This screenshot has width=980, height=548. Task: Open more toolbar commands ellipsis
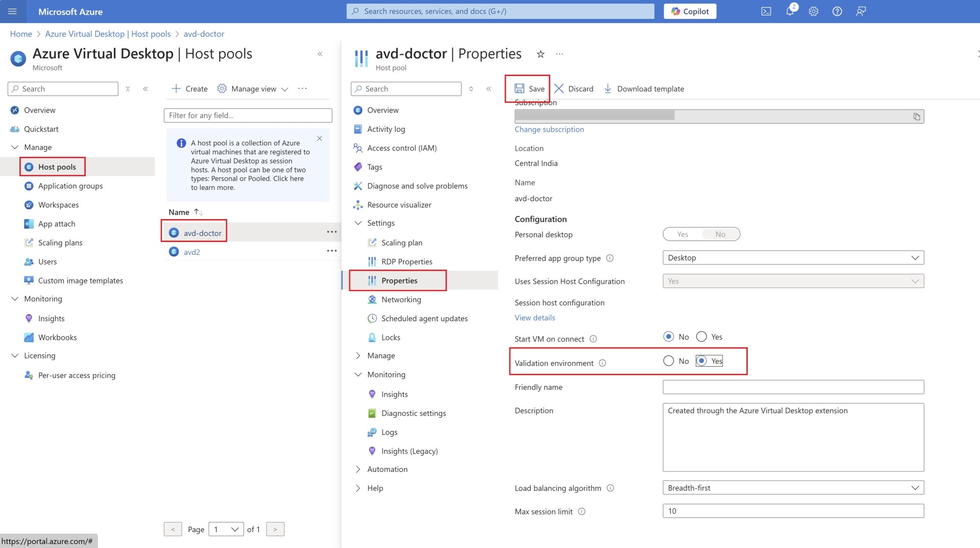[303, 88]
